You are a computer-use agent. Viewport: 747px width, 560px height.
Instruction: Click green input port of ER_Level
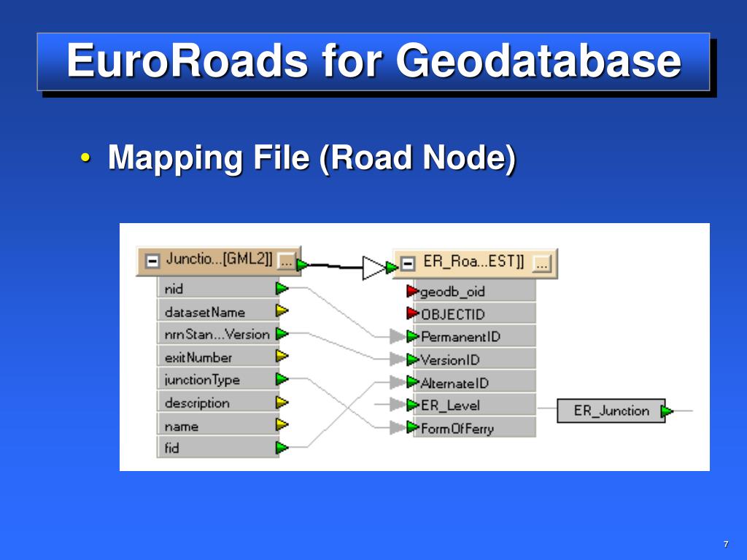coord(412,405)
